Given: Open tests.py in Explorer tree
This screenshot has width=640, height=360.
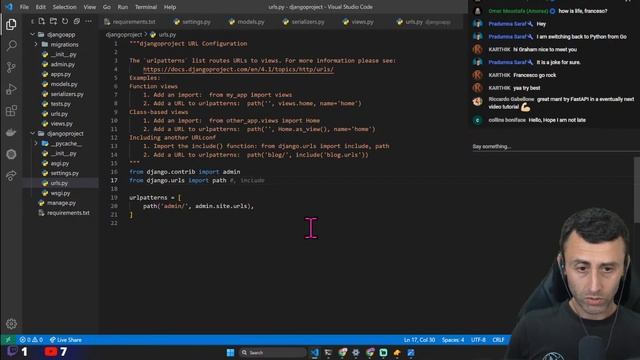Looking at the screenshot, I should tap(60, 104).
